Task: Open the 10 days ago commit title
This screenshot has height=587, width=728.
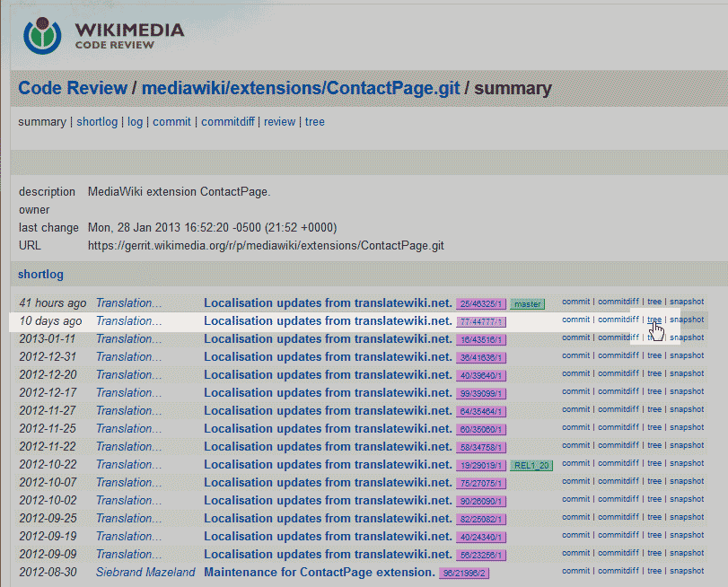Action: [328, 321]
